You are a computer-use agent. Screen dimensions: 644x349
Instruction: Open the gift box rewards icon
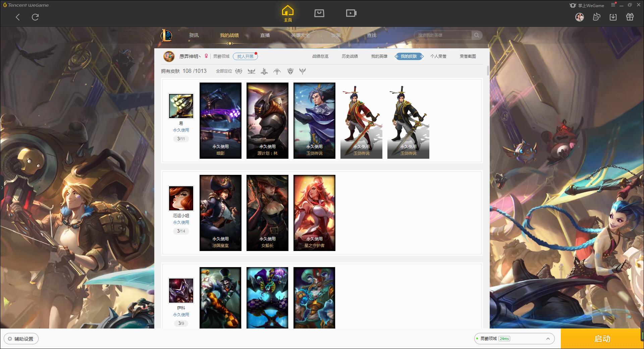pyautogui.click(x=630, y=17)
